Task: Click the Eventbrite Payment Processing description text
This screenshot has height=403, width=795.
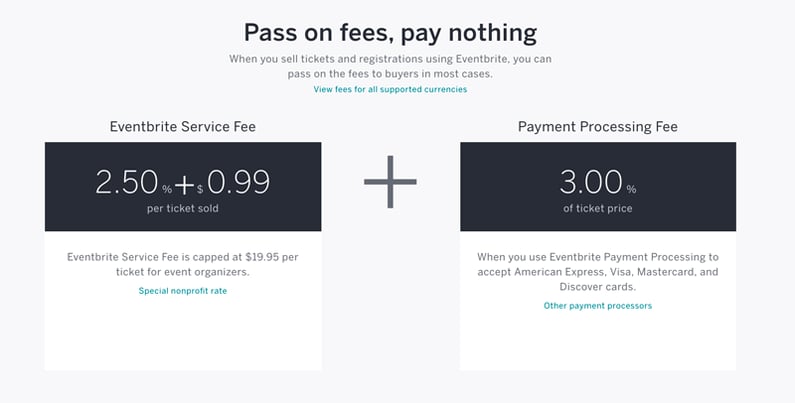Action: (x=598, y=272)
